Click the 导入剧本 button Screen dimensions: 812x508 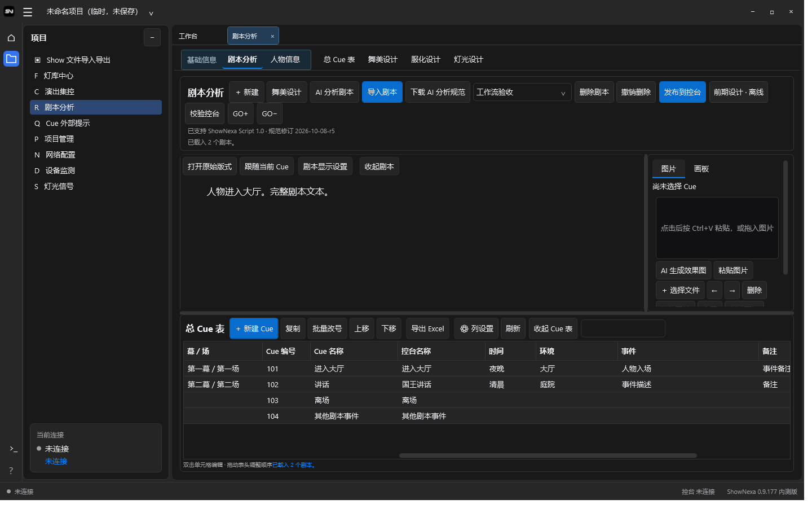click(x=382, y=92)
